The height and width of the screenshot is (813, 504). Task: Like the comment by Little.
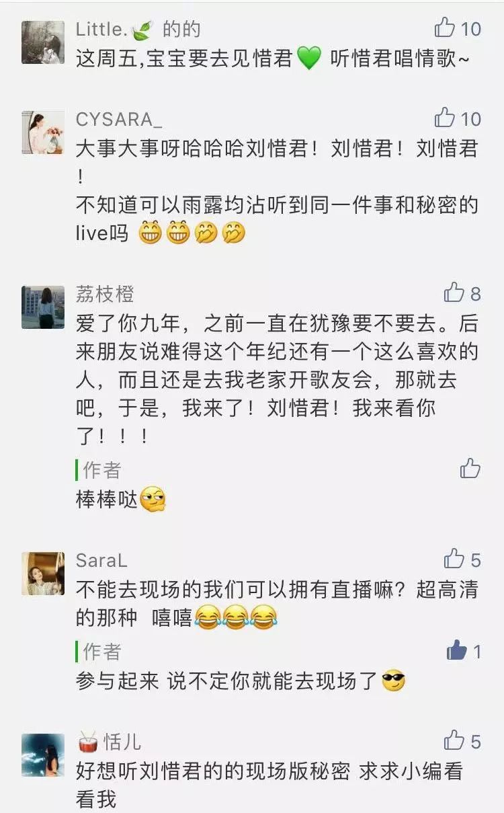tap(445, 28)
